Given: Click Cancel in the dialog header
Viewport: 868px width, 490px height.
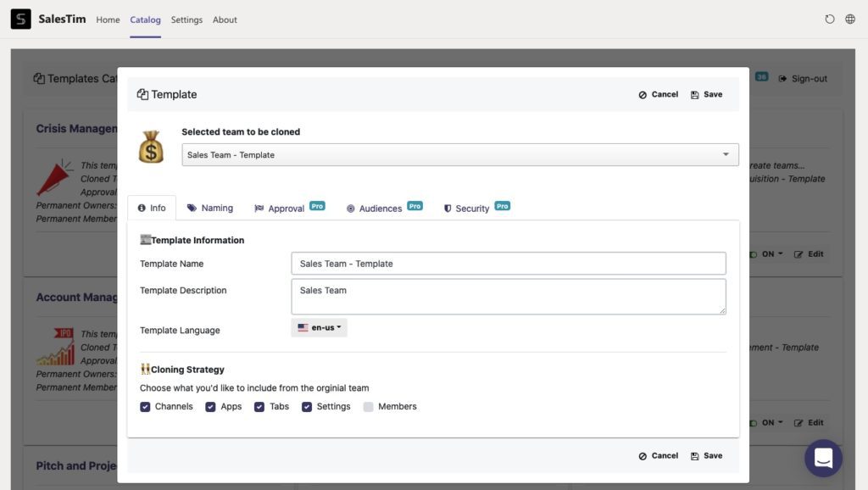Looking at the screenshot, I should pos(658,95).
